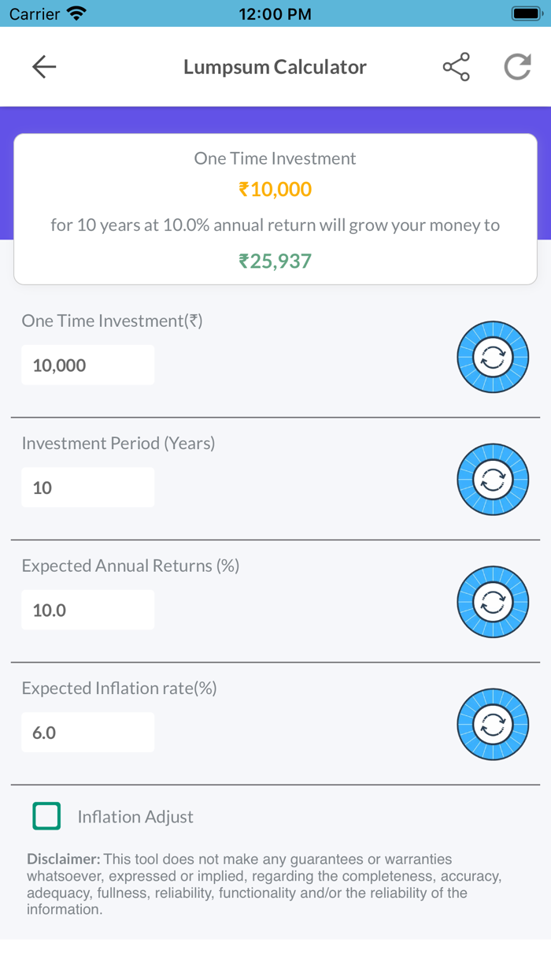Viewport: 551px width, 980px height.
Task: Tap the Wi-Fi icon in status bar
Action: 76,13
